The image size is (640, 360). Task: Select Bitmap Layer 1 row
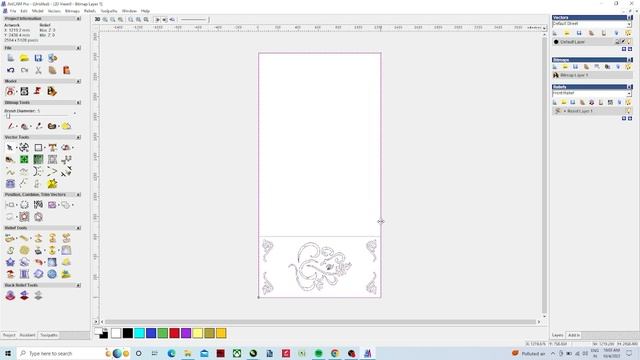(592, 76)
